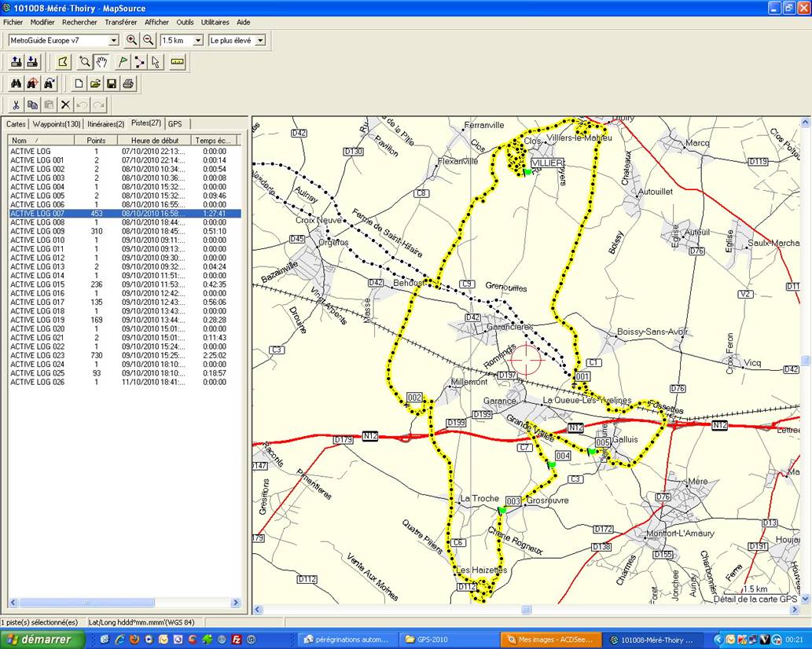The width and height of the screenshot is (812, 649).
Task: Click the Print icon
Action: tap(128, 83)
